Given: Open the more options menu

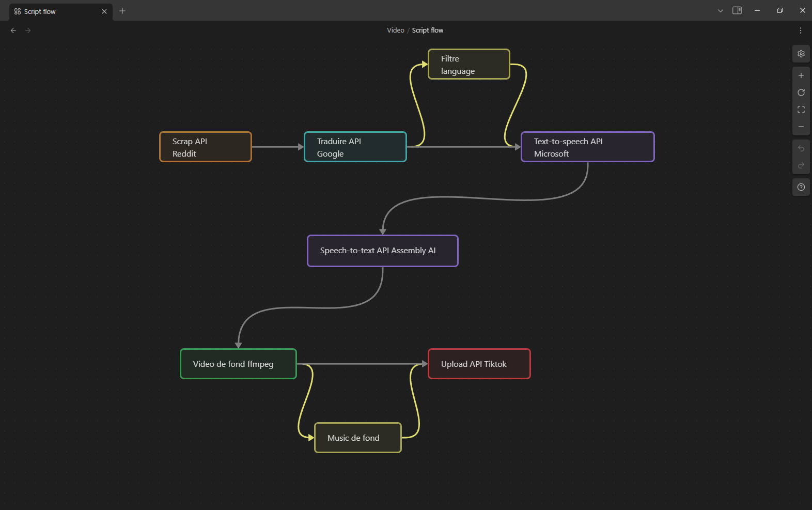Looking at the screenshot, I should pos(801,30).
